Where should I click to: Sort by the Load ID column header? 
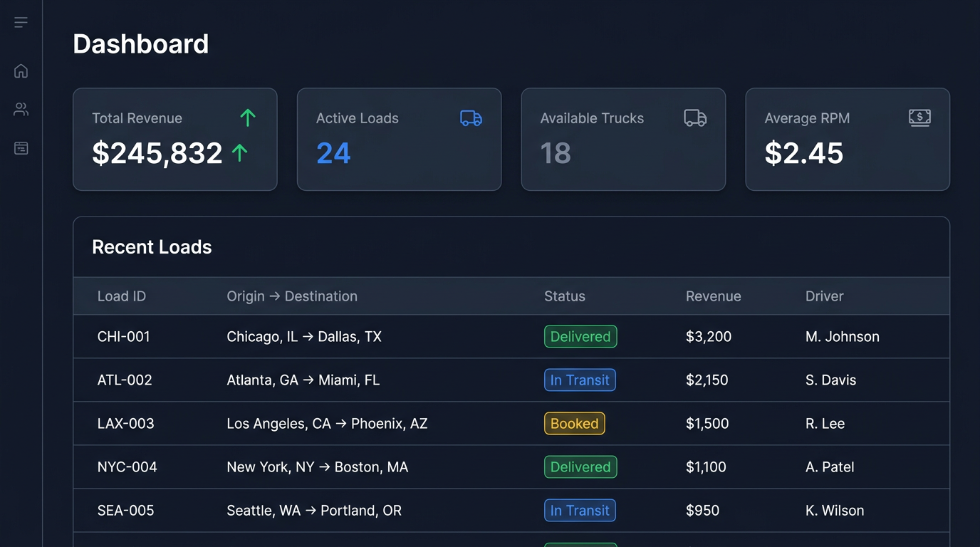point(122,296)
